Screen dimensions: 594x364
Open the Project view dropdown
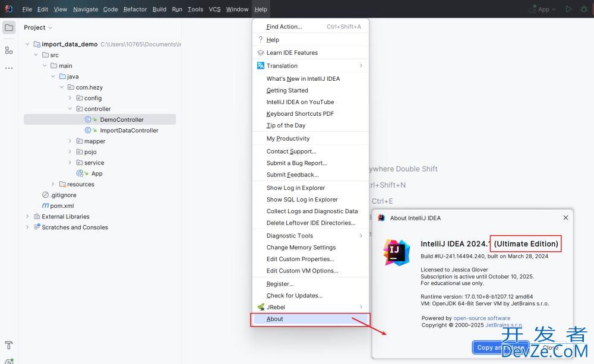pos(38,28)
